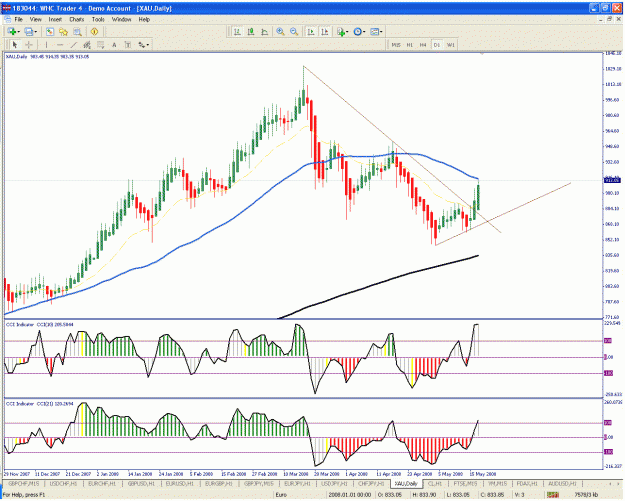Open the Market Watch panel icon

click(x=50, y=31)
